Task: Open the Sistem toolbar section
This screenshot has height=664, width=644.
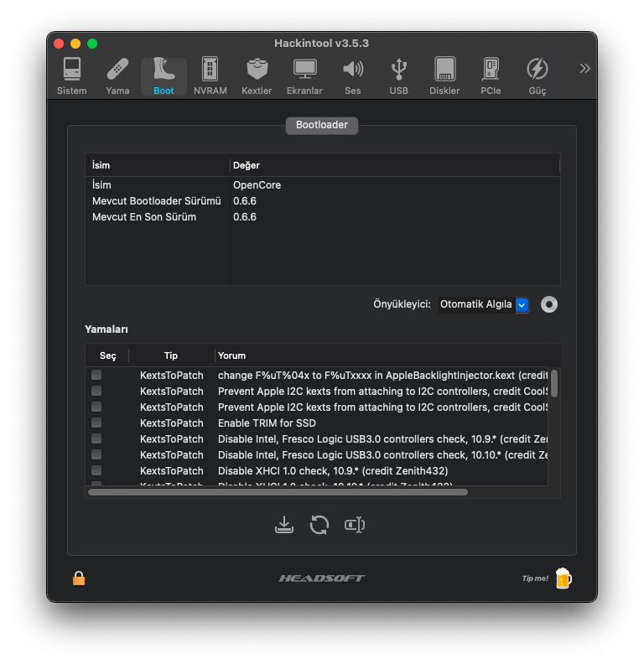Action: (72, 75)
